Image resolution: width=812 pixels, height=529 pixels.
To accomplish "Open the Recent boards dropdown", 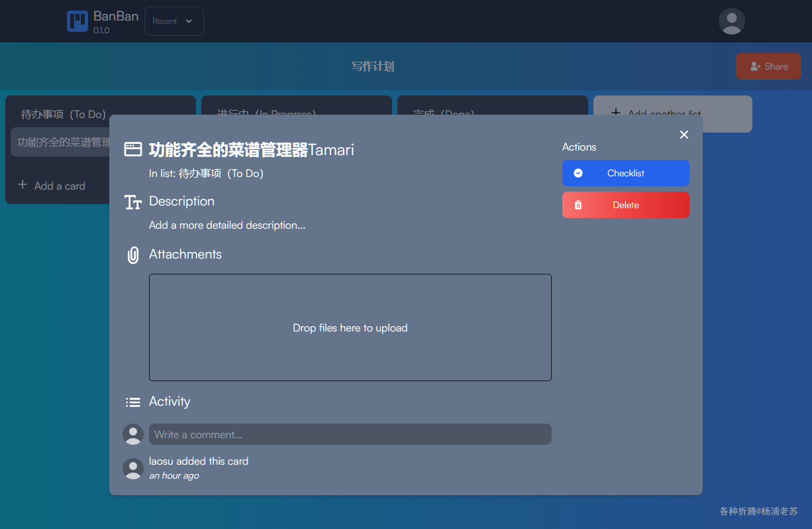I will coord(174,21).
